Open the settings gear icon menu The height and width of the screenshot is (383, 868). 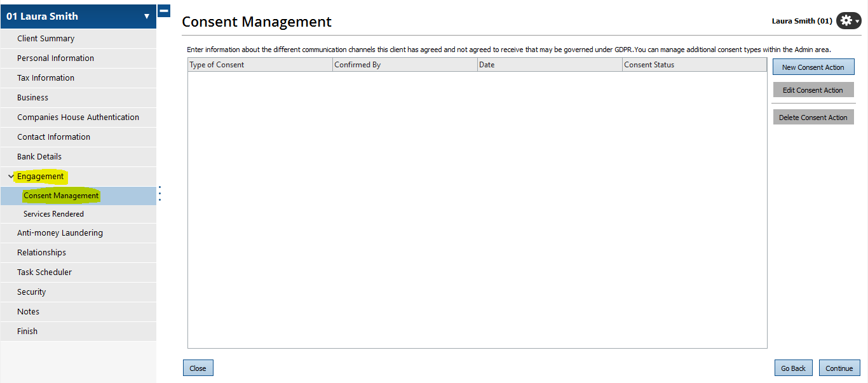848,21
